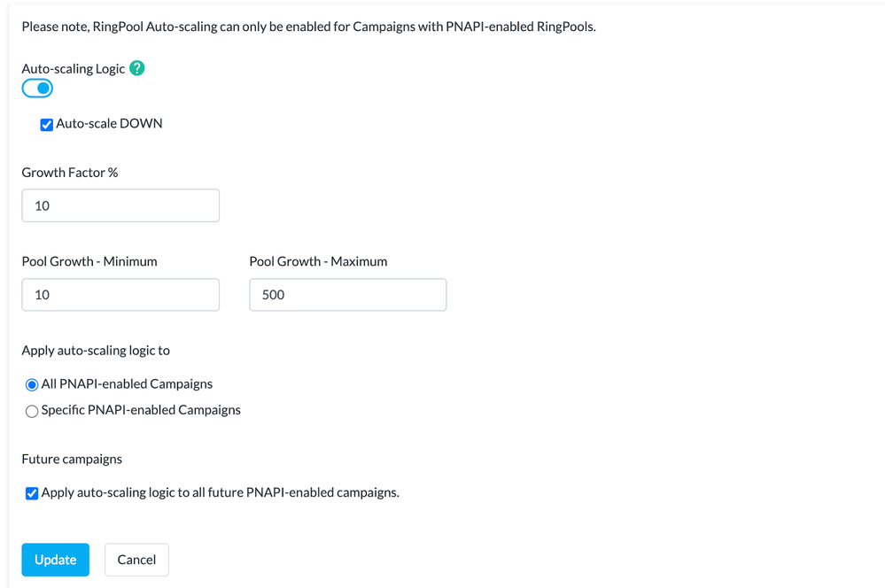This screenshot has width=885, height=588.
Task: Focus the Pool Growth - Minimum field
Action: [x=120, y=295]
